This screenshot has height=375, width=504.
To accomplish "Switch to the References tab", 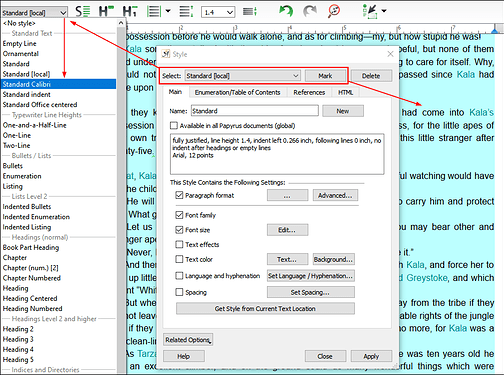I will [309, 92].
